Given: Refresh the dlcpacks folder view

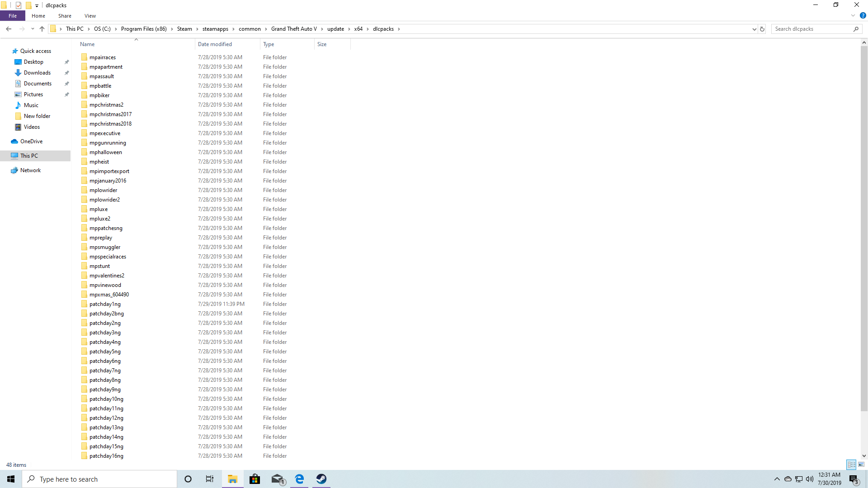Looking at the screenshot, I should click(x=762, y=29).
